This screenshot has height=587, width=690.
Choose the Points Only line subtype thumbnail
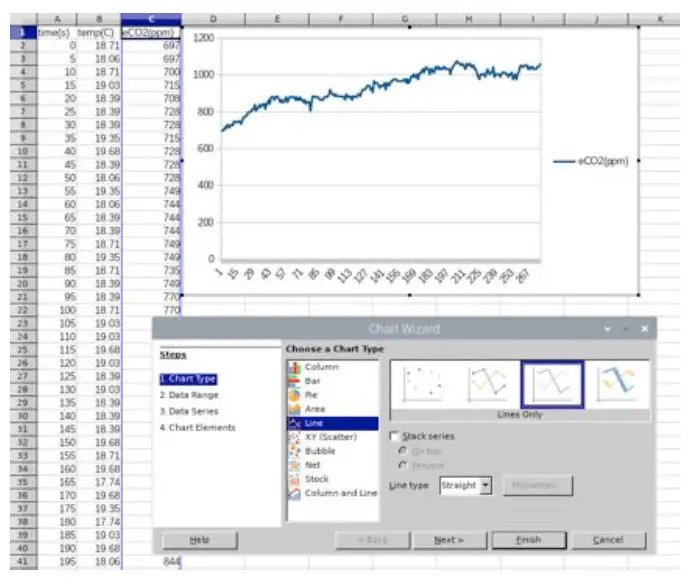pyautogui.click(x=422, y=385)
